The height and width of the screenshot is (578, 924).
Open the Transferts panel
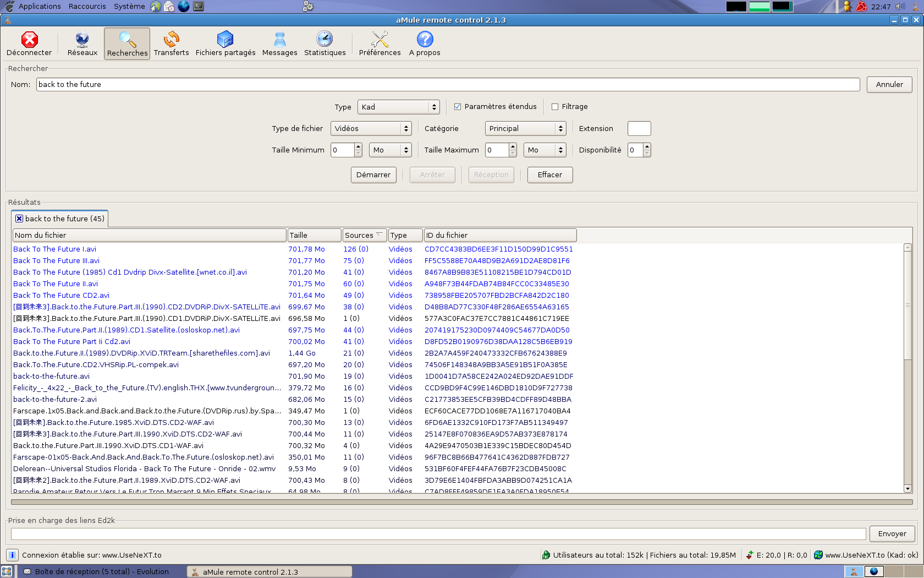171,43
